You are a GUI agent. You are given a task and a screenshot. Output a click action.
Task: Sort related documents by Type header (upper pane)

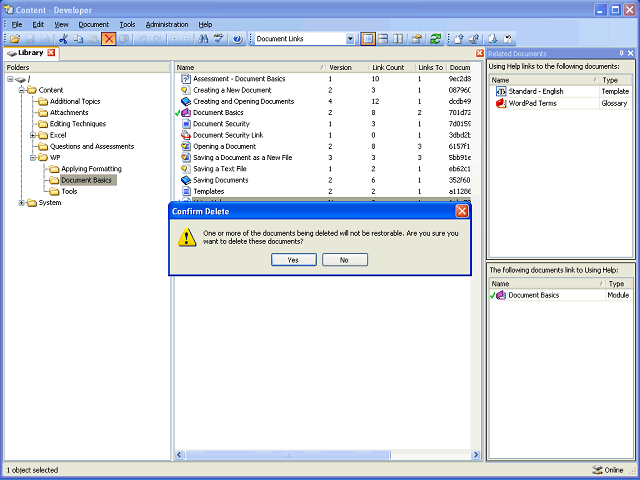[616, 80]
